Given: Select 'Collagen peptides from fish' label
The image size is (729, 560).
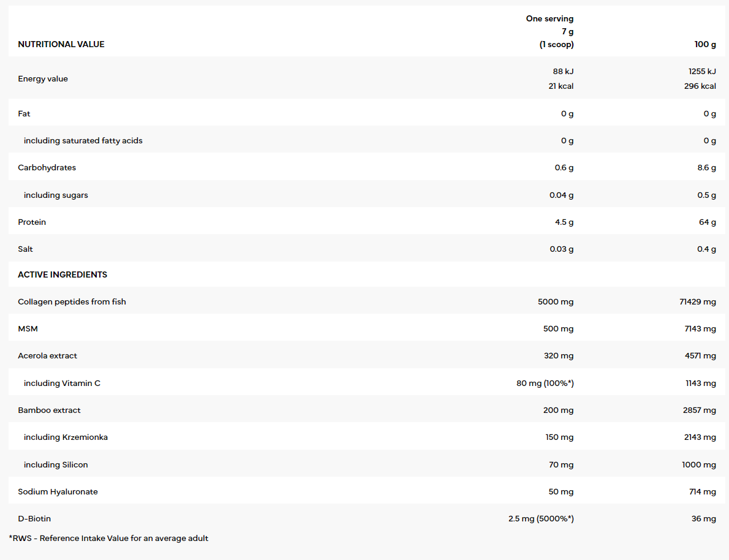Looking at the screenshot, I should click(x=72, y=301).
